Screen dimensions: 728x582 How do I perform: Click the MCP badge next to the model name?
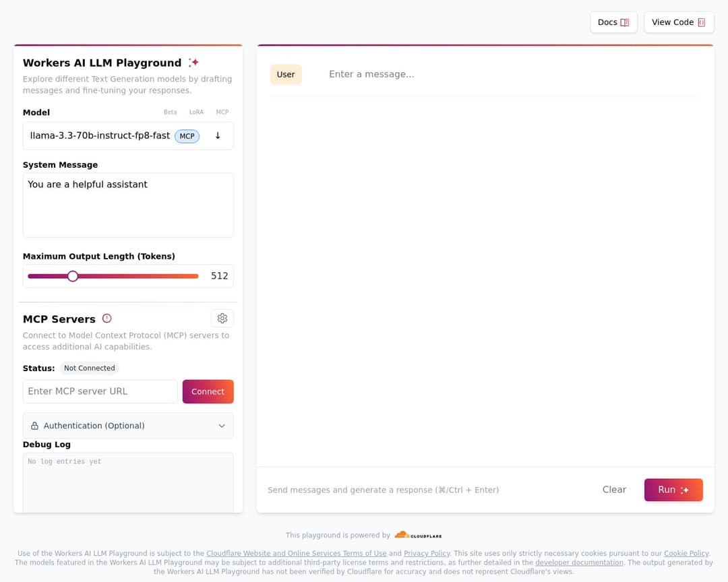[187, 135]
